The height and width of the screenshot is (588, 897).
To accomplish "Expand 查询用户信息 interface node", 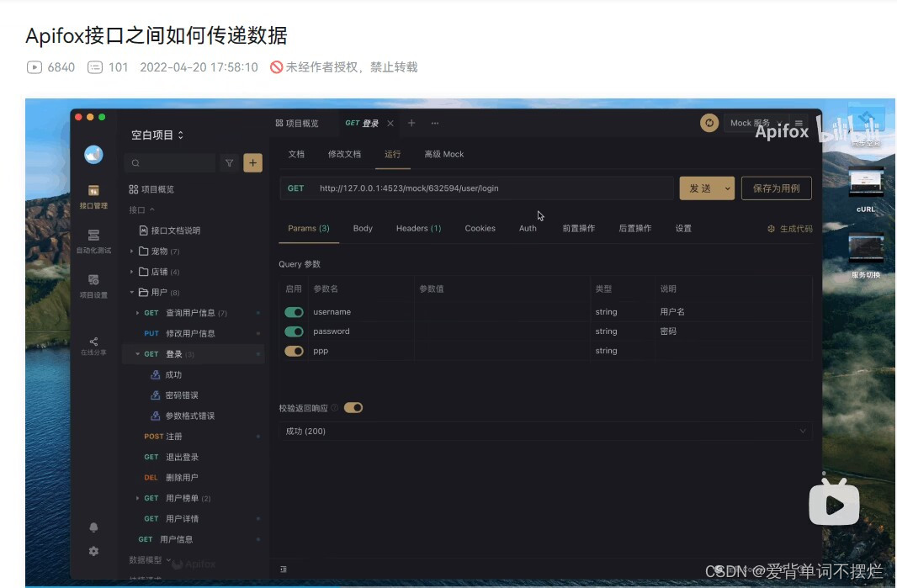I will tap(137, 313).
